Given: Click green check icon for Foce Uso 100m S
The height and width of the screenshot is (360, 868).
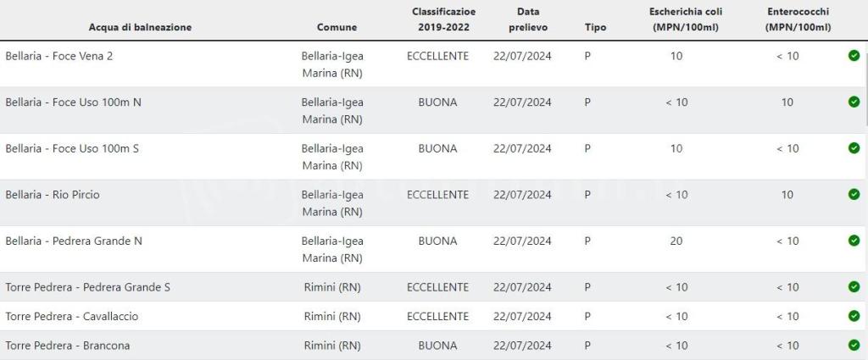Looking at the screenshot, I should tap(854, 148).
